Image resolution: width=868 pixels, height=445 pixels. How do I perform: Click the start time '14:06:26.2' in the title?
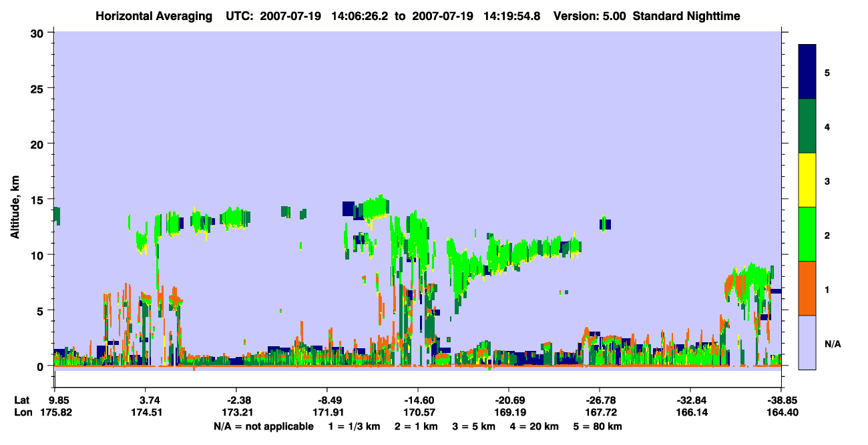point(361,16)
